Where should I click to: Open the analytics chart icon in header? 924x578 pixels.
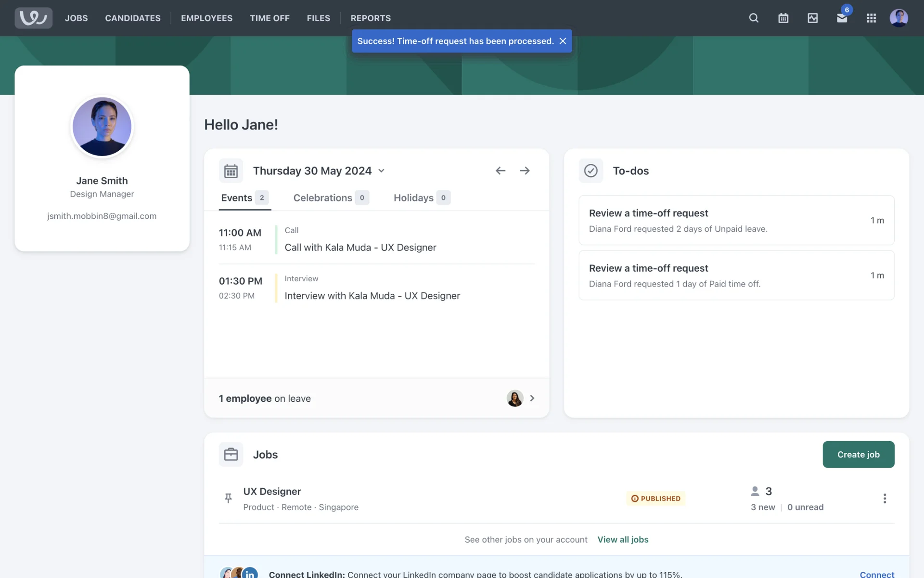(x=812, y=18)
